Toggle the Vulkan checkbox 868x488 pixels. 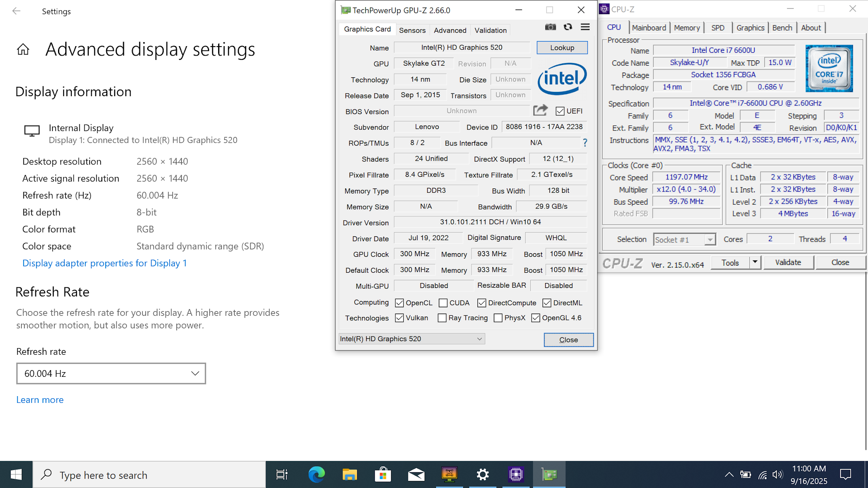pyautogui.click(x=399, y=318)
